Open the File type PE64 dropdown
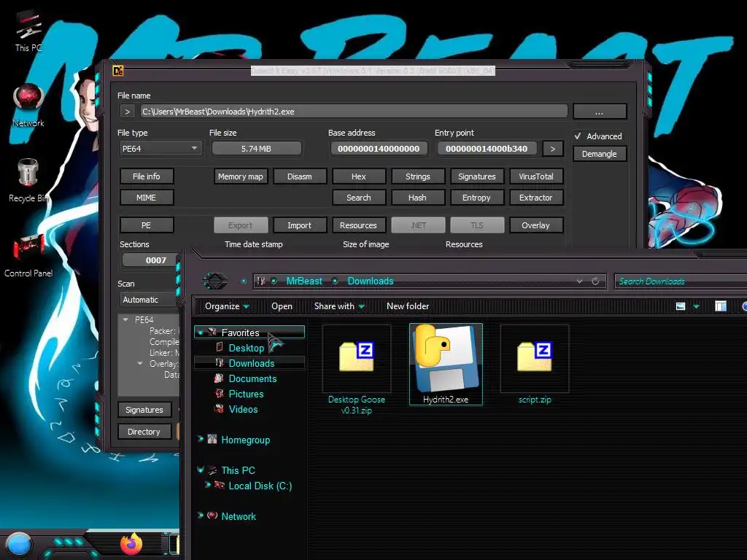The width and height of the screenshot is (747, 560). click(160, 149)
